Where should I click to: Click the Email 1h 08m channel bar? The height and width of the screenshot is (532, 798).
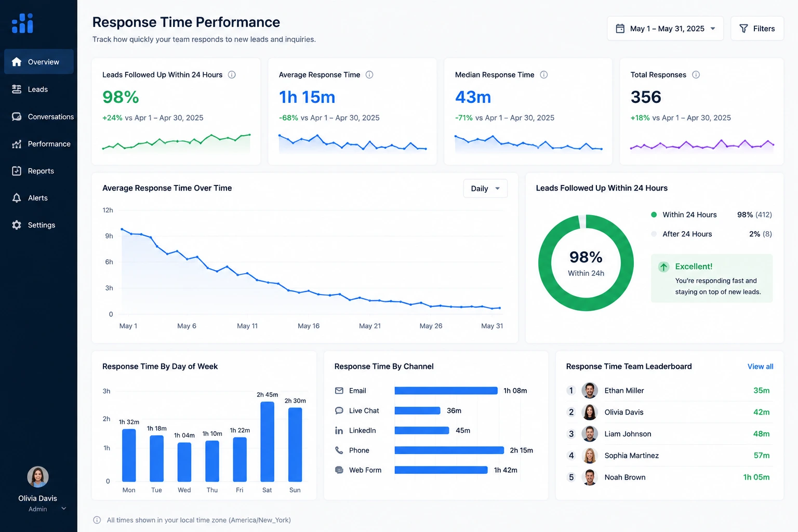pos(446,391)
